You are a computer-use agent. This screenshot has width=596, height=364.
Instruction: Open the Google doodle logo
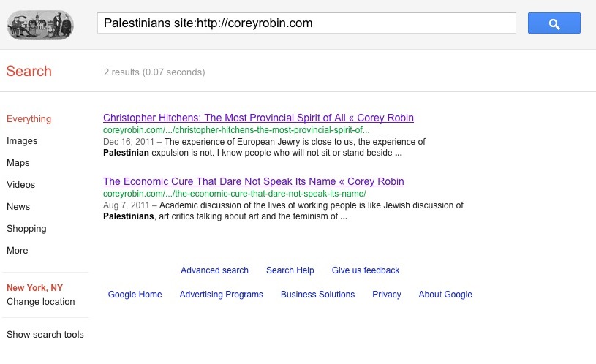click(x=40, y=25)
